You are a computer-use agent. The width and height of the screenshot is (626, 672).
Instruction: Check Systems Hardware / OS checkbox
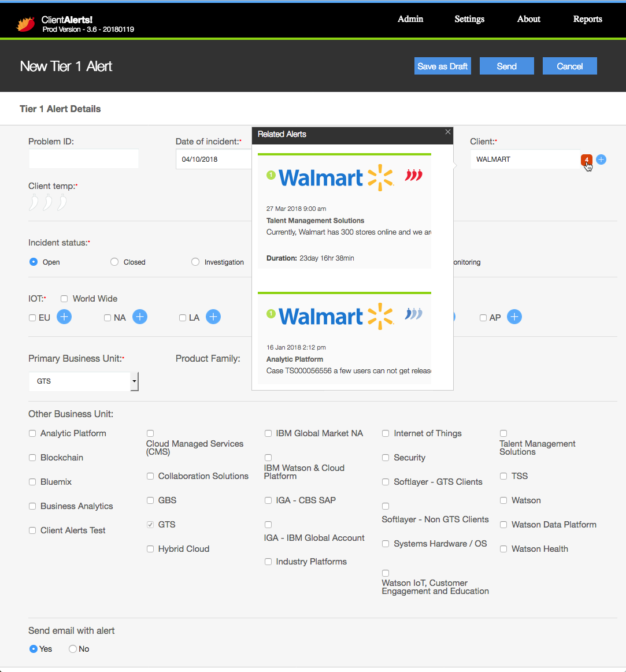coord(386,543)
